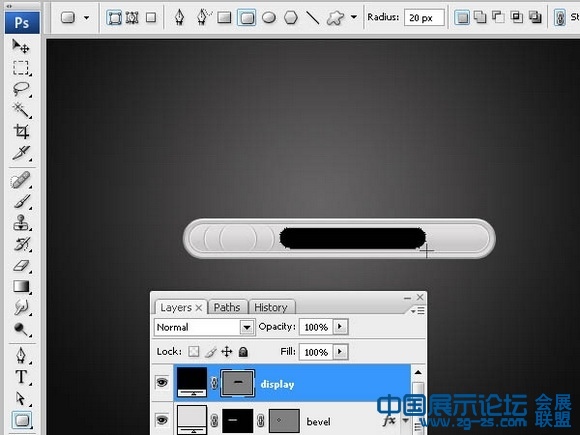
Task: Open the Fill slider arrow
Action: [340, 351]
